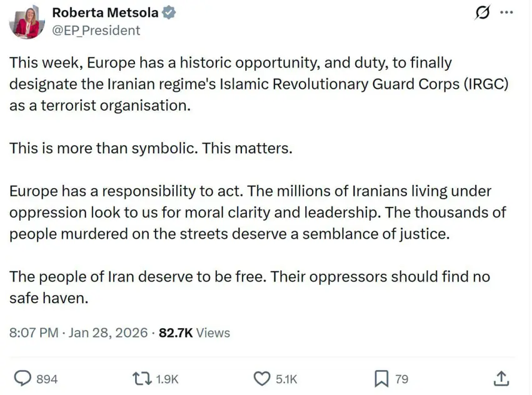532x395 pixels.
Task: Click the reply speech bubble icon
Action: (23, 378)
